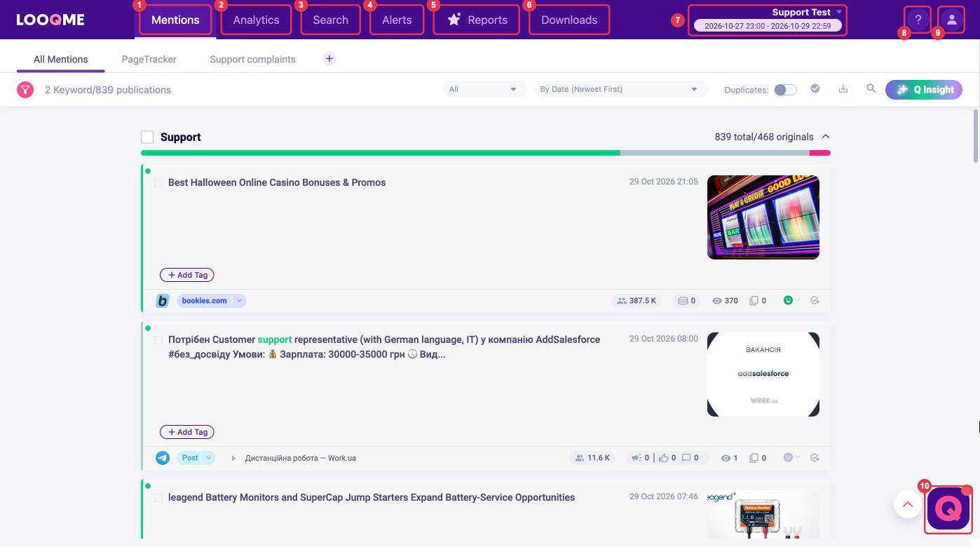Click the Telegram icon on Work.ua post
Image resolution: width=980 pixels, height=547 pixels.
pos(163,458)
